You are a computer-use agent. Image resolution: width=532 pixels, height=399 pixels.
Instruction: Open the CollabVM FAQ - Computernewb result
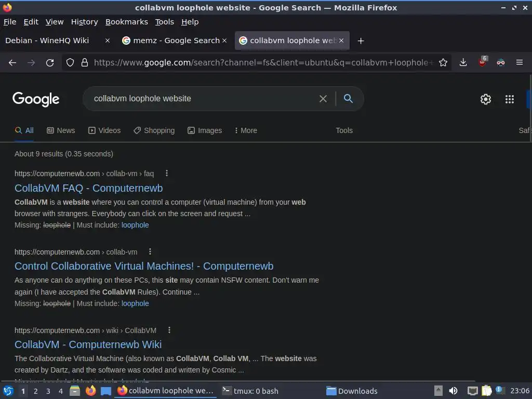point(88,188)
